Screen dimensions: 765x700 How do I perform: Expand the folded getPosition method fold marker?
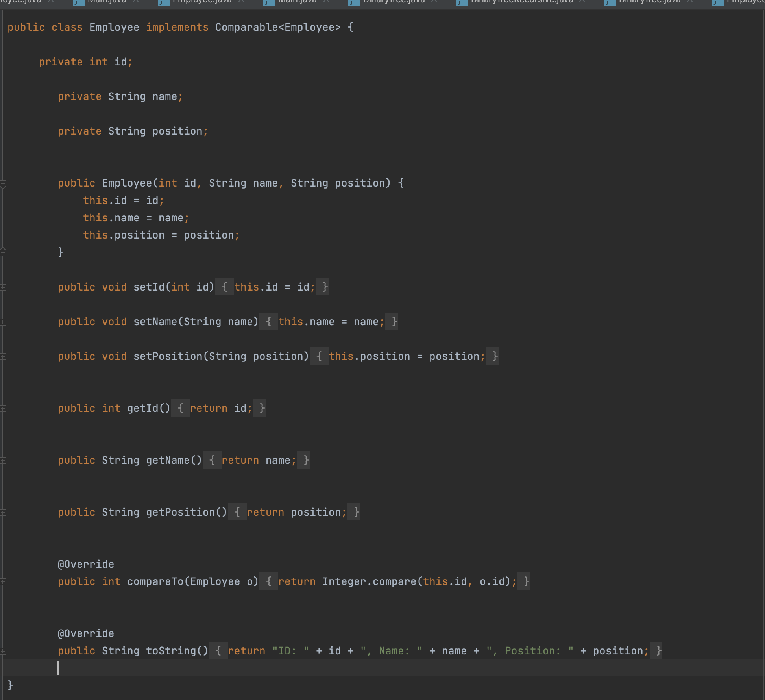pyautogui.click(x=3, y=513)
